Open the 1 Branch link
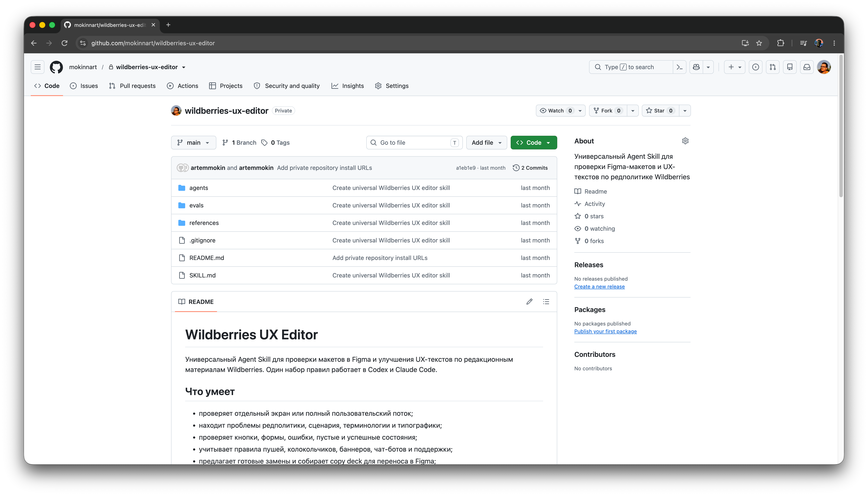 [239, 143]
